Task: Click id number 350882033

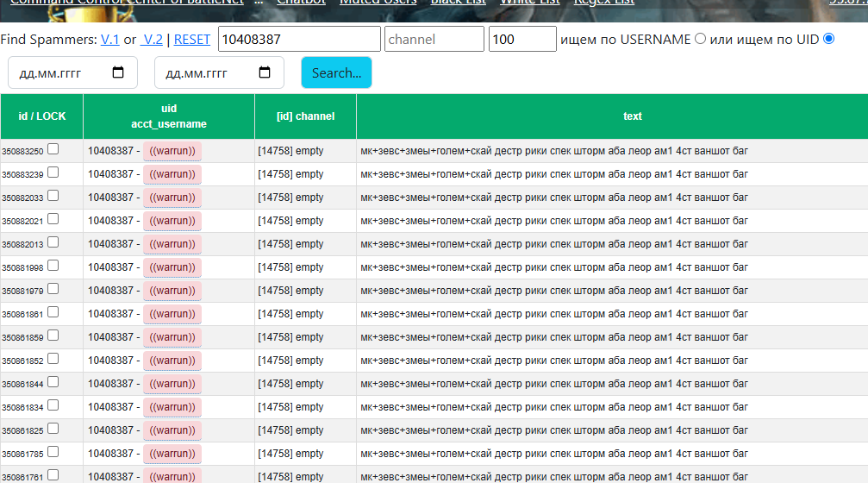Action: 22,198
